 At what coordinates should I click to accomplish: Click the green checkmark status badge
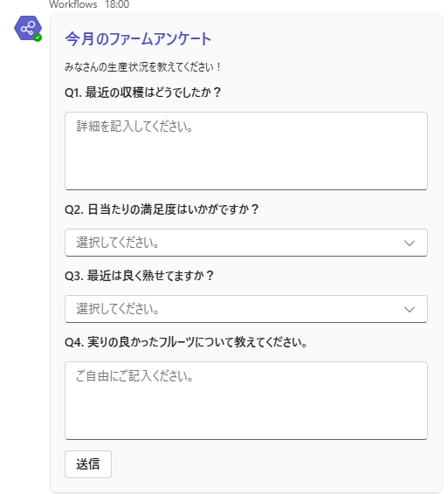tap(38, 38)
